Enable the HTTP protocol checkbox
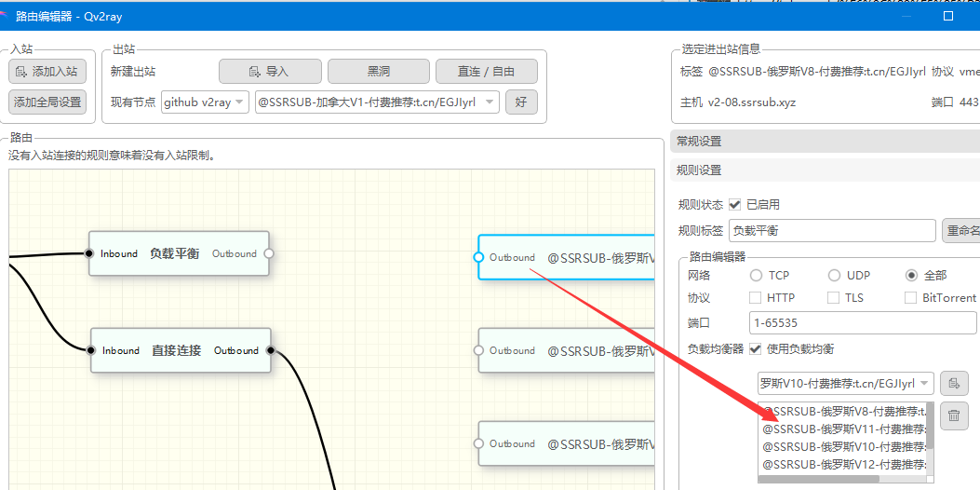Viewport: 980px width, 490px height. coord(756,298)
